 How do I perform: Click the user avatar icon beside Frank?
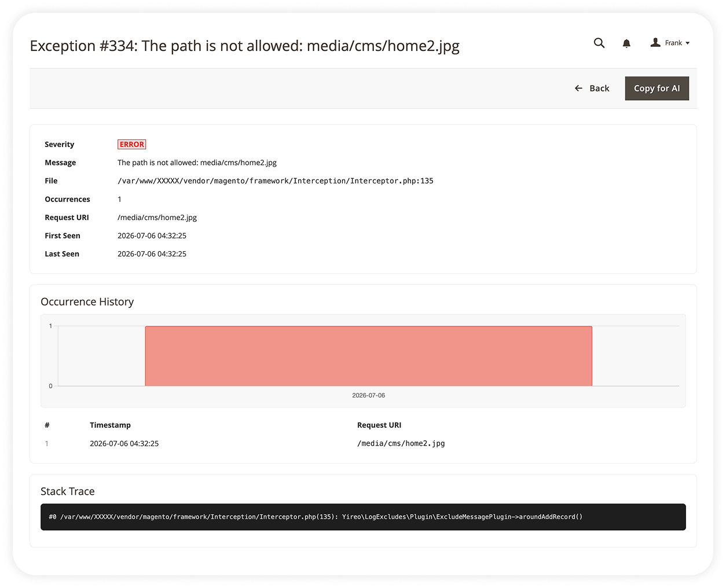pos(655,42)
